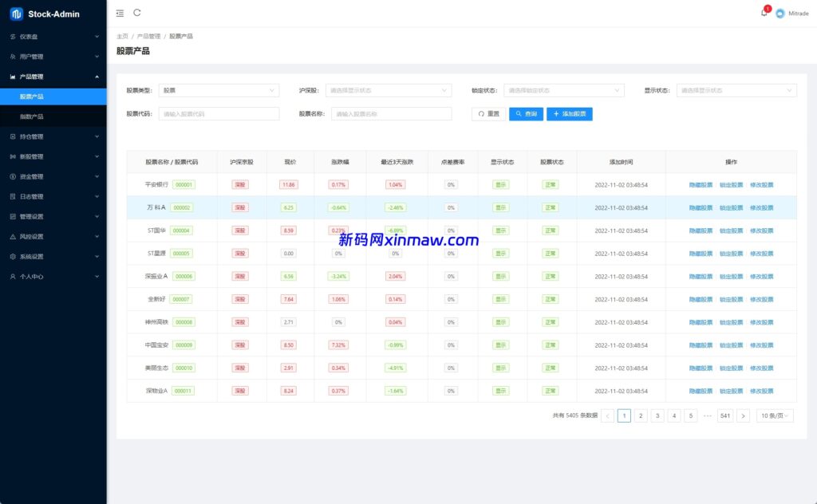Viewport: 817px width, 504px height.
Task: Open the 股票类型 dropdown
Action: click(219, 91)
